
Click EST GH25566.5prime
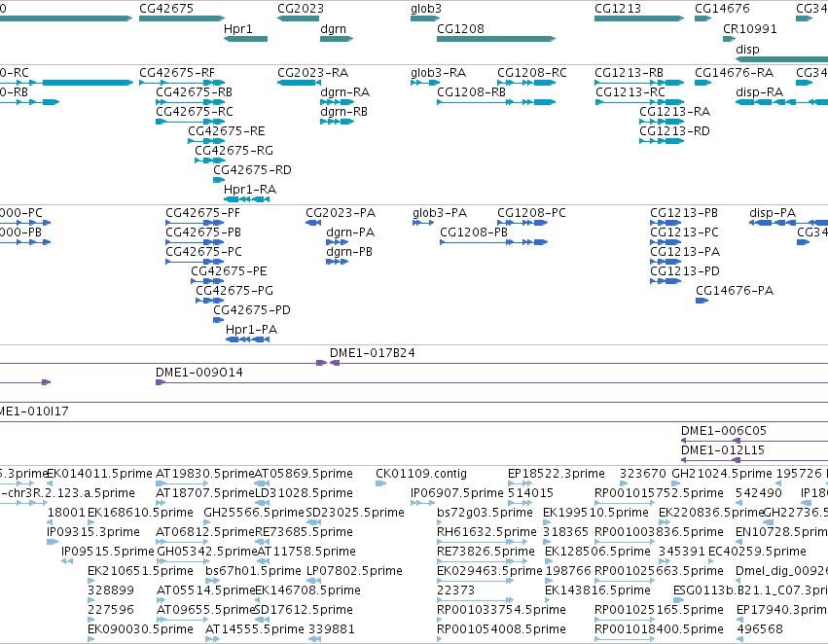208,522
